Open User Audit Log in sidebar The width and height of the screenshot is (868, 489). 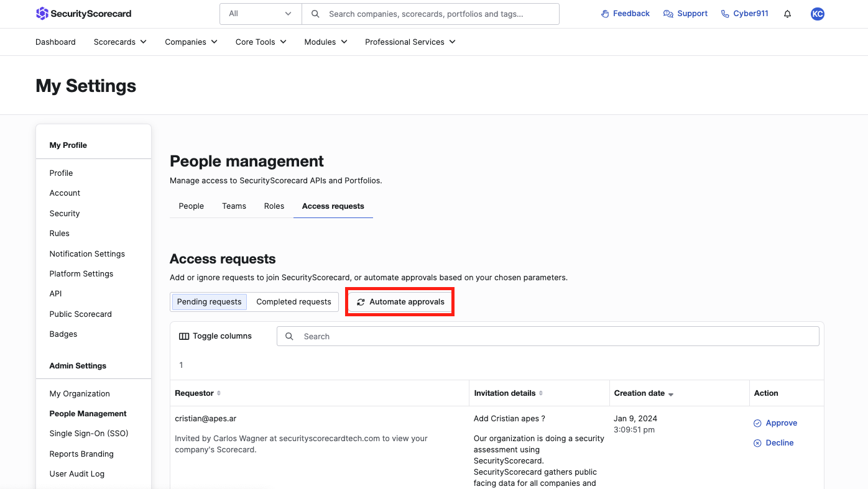click(77, 474)
